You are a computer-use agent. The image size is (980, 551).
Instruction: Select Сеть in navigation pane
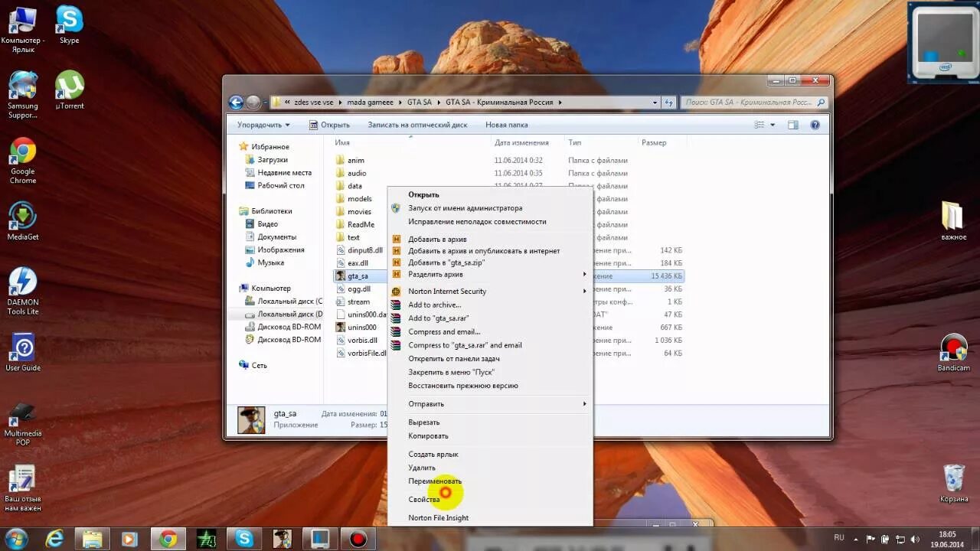click(x=259, y=365)
